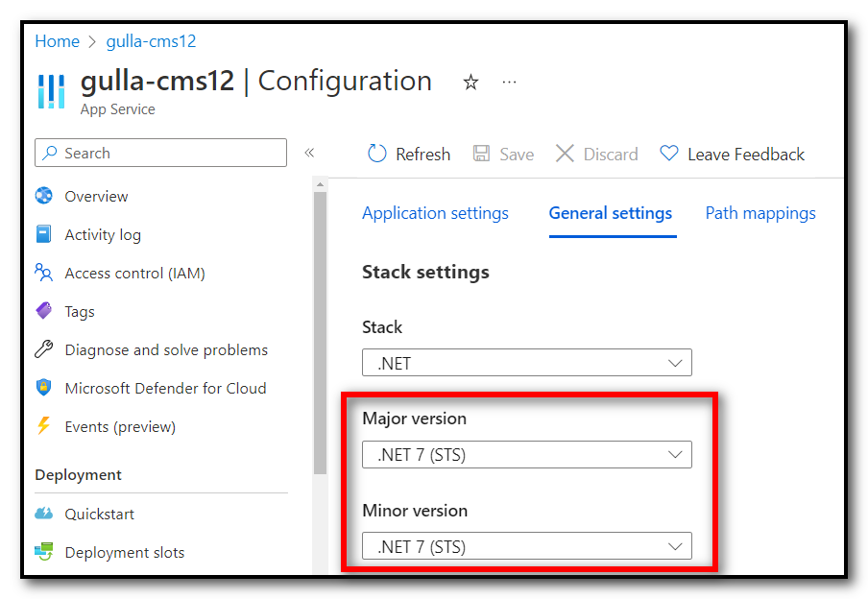
Task: Refresh the configuration page
Action: pyautogui.click(x=409, y=154)
